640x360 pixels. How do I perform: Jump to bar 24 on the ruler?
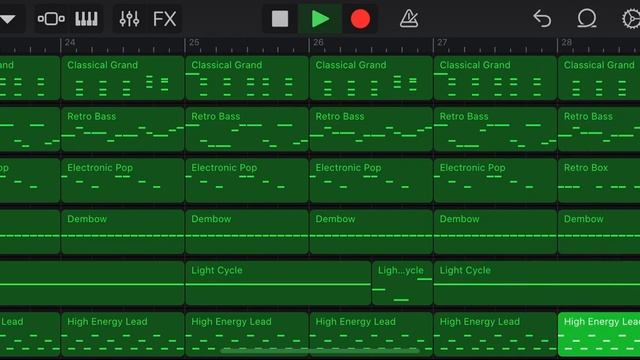[x=70, y=43]
